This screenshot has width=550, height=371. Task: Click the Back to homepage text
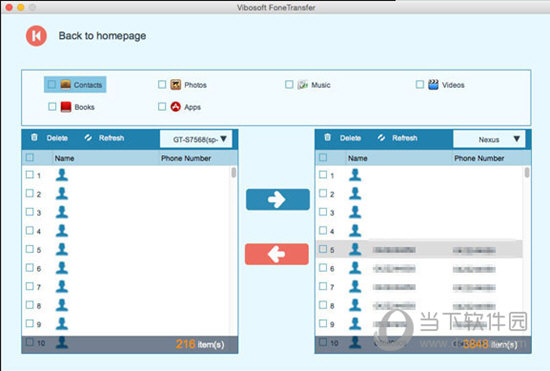click(102, 36)
